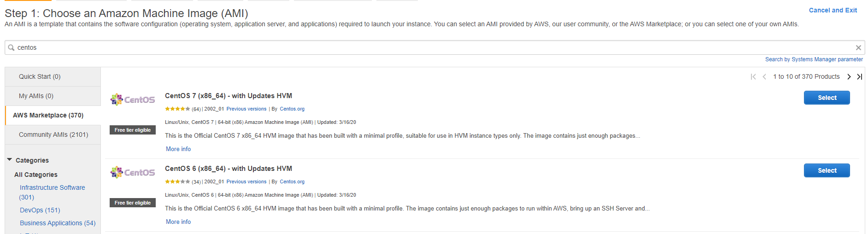Click CentOS 7 star rating

pos(177,109)
